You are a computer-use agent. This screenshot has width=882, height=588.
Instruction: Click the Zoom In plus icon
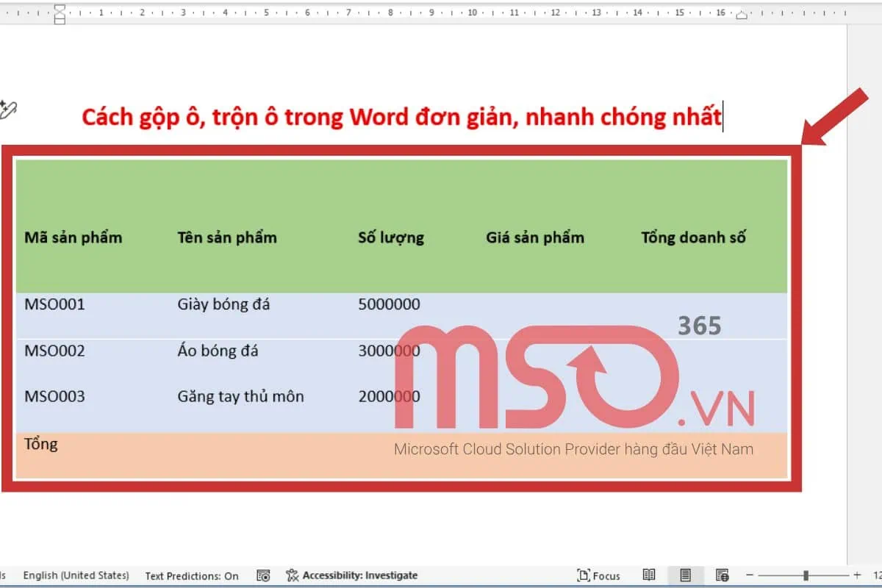(x=858, y=574)
